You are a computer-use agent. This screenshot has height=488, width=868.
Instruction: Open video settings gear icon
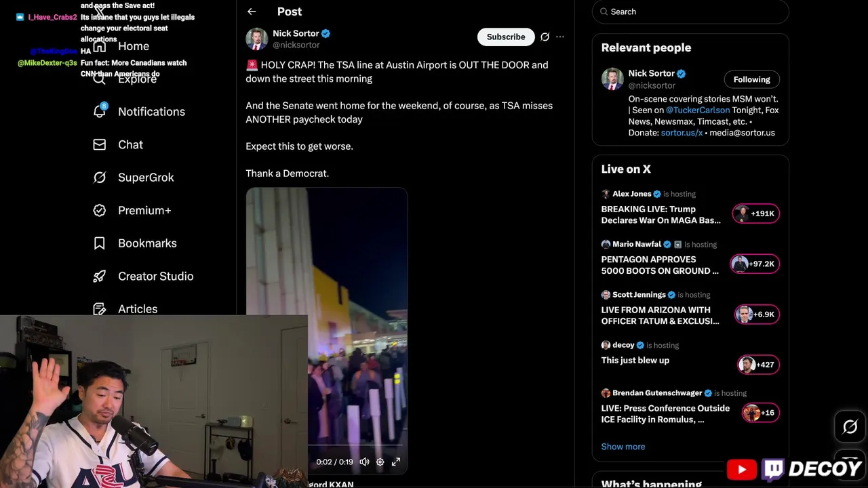pyautogui.click(x=380, y=462)
